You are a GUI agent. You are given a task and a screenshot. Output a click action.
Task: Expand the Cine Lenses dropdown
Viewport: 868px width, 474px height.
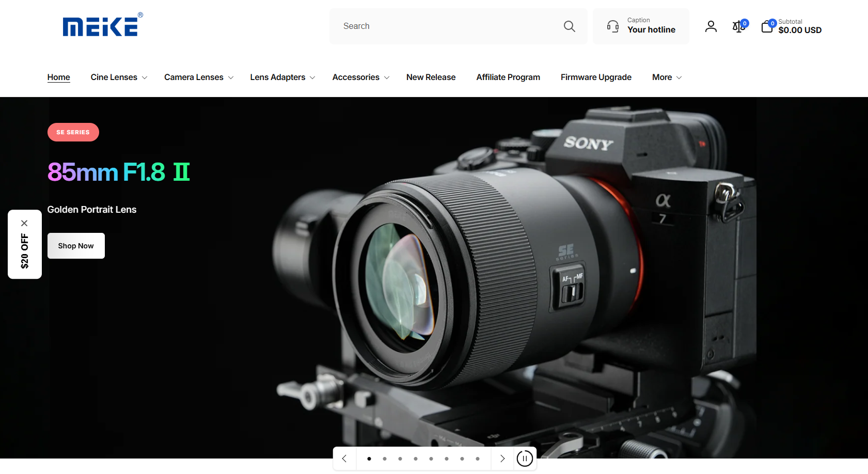point(119,77)
